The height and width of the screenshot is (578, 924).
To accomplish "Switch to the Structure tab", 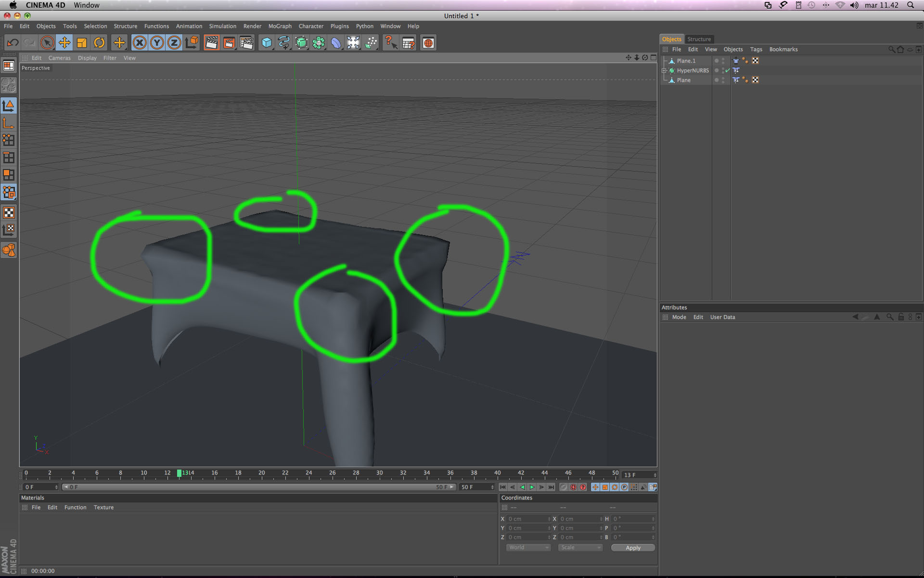I will point(699,39).
